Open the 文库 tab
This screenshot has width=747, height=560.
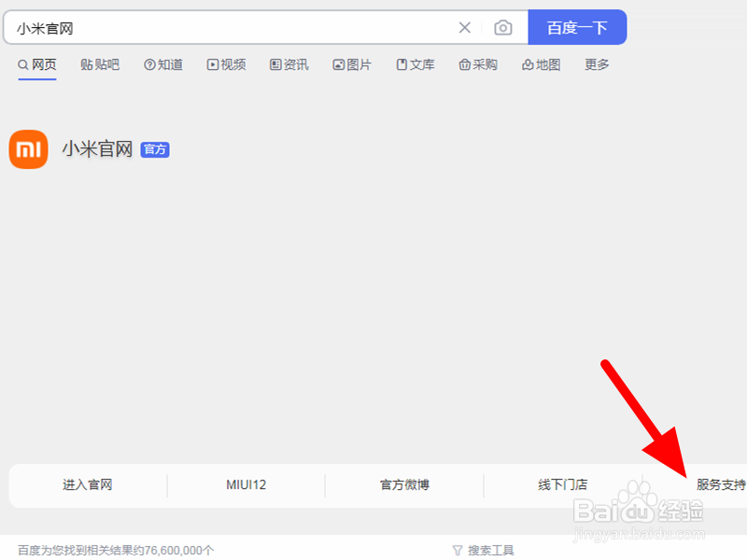pos(416,64)
